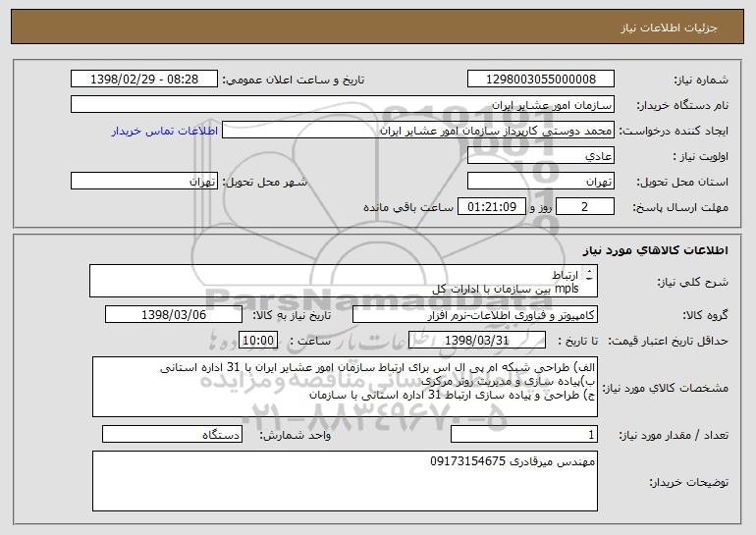Click the header title جزئیات اطلاعات نیاز
This screenshot has height=535, width=756.
click(x=669, y=27)
